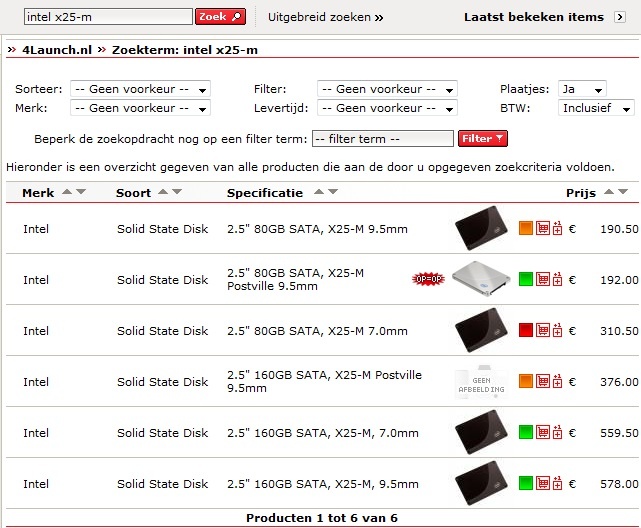
Task: Click plus-one basket icon for 190.50 item
Action: click(557, 228)
